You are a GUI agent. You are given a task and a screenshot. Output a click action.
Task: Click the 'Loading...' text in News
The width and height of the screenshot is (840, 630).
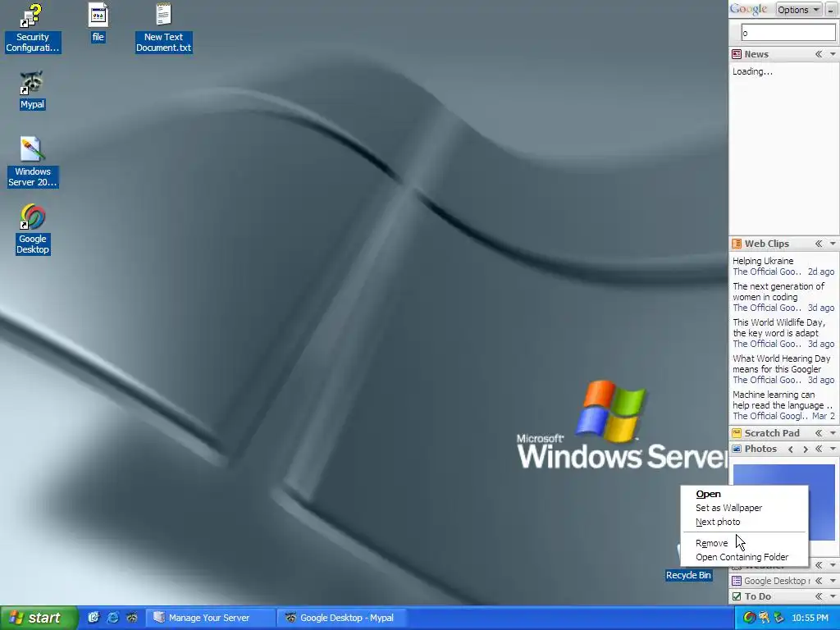pos(752,72)
